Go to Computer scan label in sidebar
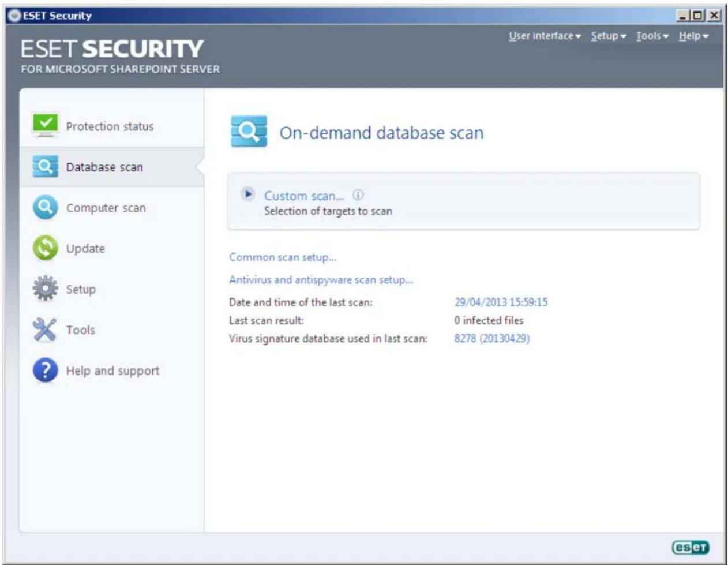Image resolution: width=728 pixels, height=565 pixels. [106, 208]
